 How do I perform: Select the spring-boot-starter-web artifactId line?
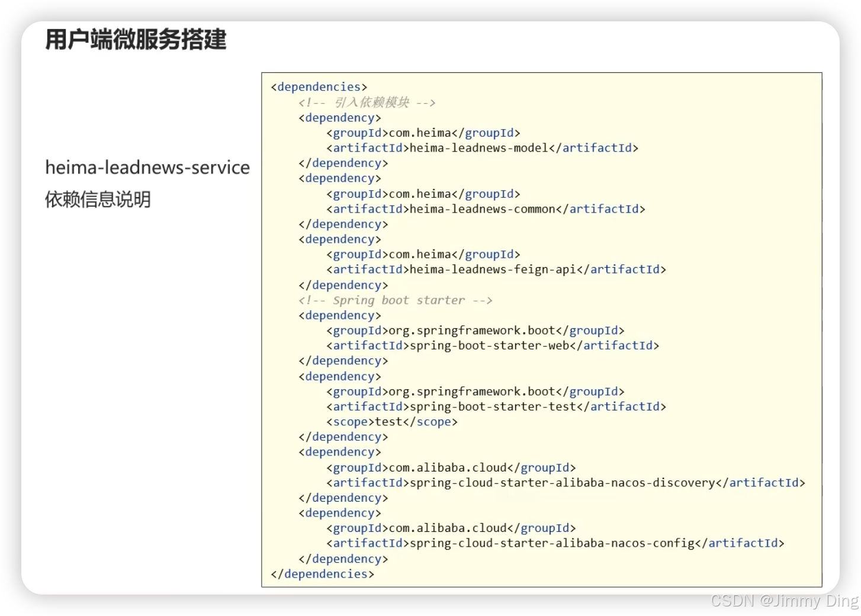[493, 345]
